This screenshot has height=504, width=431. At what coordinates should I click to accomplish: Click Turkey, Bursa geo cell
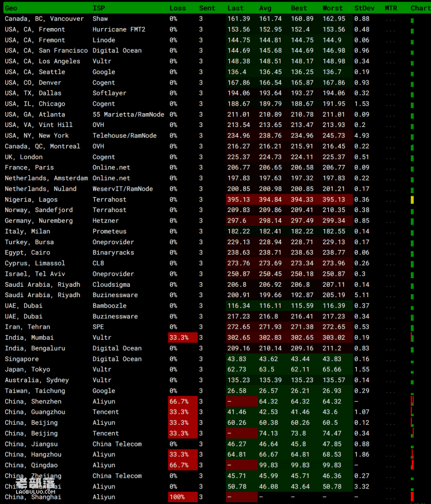pyautogui.click(x=29, y=242)
